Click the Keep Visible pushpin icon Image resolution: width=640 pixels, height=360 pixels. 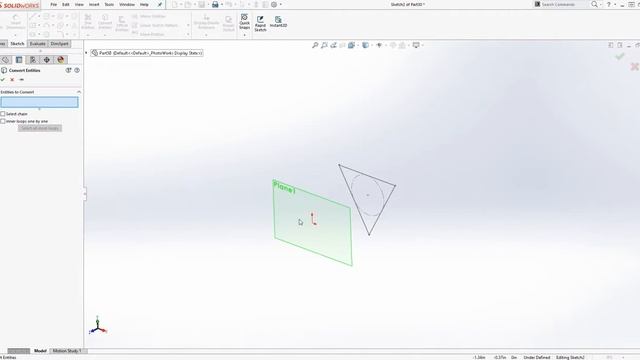click(22, 80)
